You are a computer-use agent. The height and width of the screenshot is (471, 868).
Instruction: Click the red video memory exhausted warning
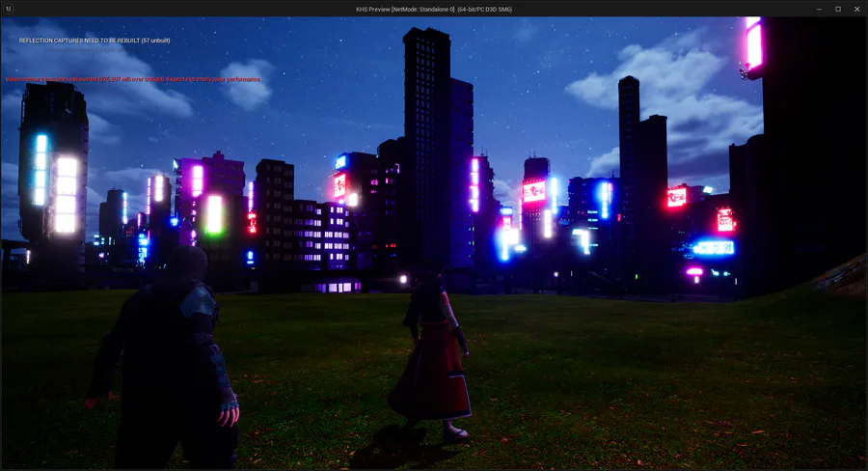tap(133, 79)
